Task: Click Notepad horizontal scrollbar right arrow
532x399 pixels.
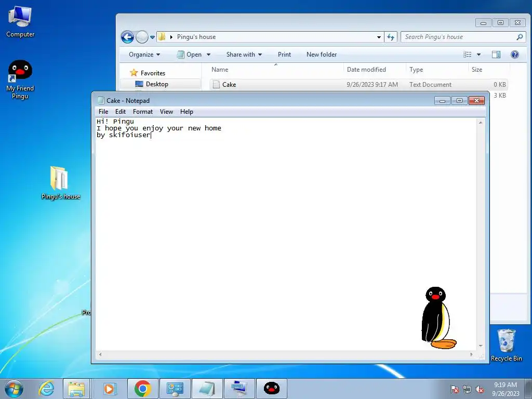Action: pos(472,354)
